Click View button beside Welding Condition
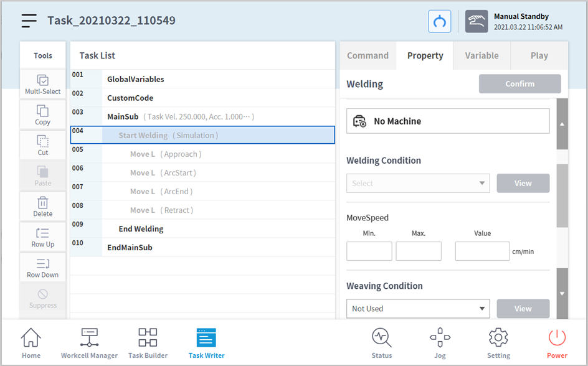Image resolution: width=588 pixels, height=366 pixels. [523, 184]
